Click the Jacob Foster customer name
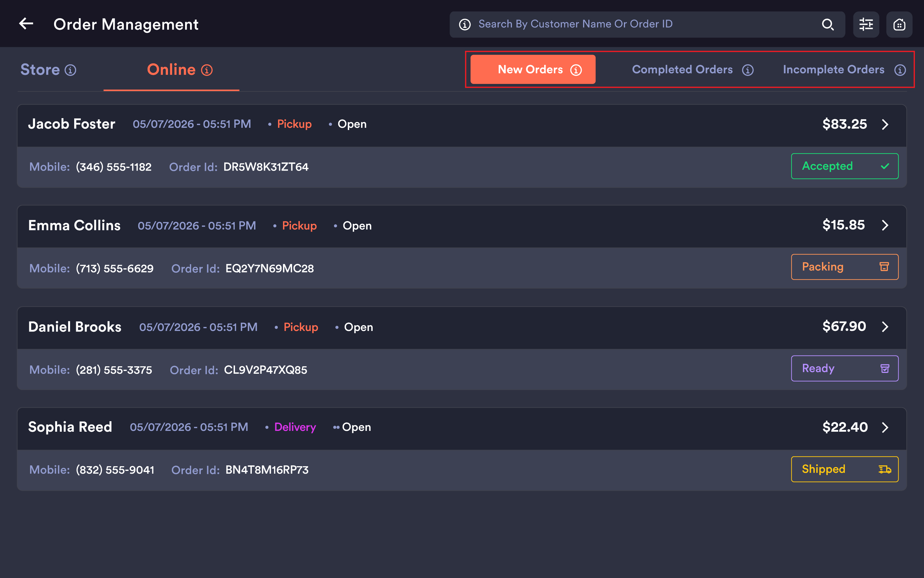Image resolution: width=924 pixels, height=578 pixels. pos(71,124)
